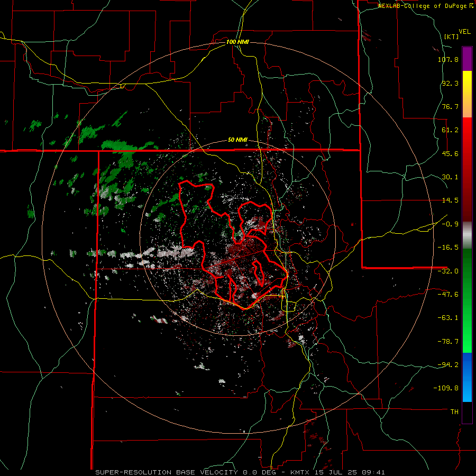Select the -63.1 value on velocity scale
476x476 pixels.
(448, 318)
